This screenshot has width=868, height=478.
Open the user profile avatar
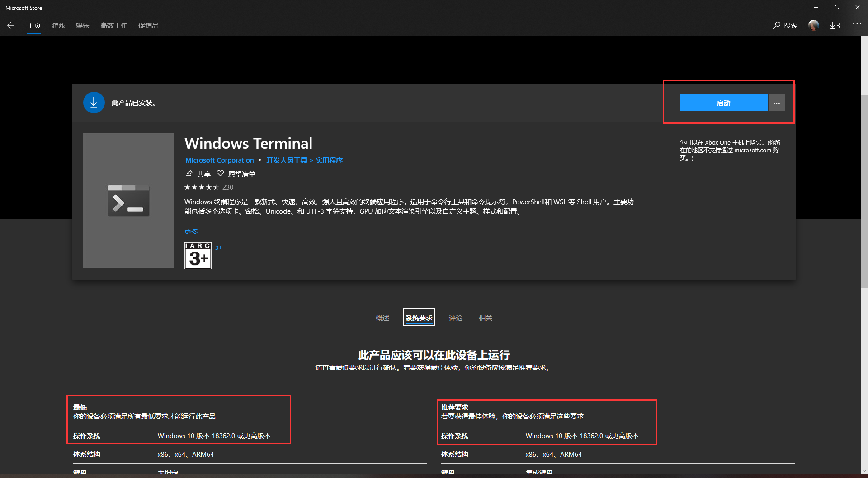coord(814,25)
